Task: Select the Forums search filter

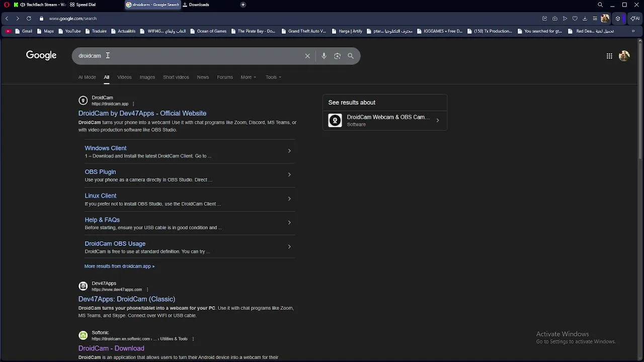Action: pos(225,77)
